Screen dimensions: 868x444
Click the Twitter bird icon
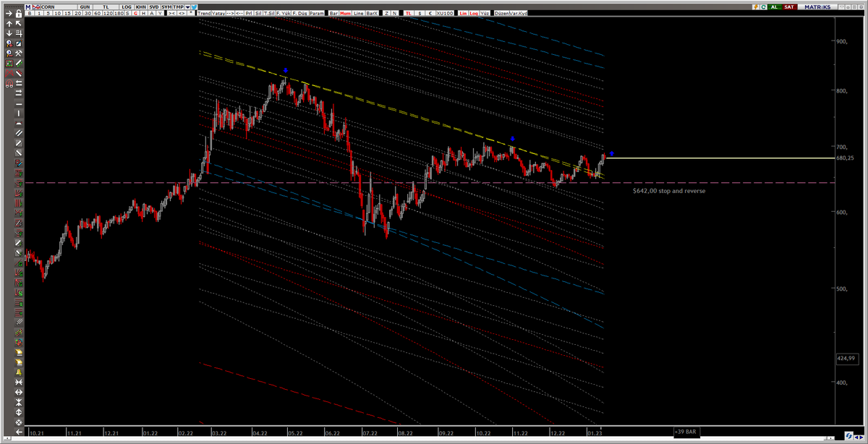pyautogui.click(x=194, y=7)
